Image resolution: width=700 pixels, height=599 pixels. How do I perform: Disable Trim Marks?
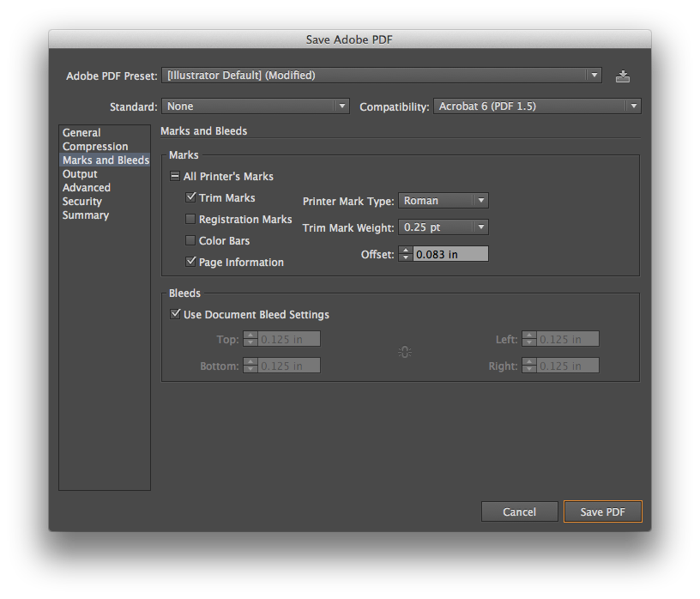190,197
